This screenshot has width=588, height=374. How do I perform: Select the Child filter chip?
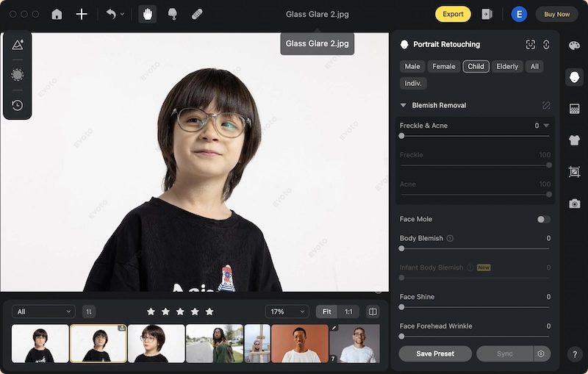[x=476, y=66]
